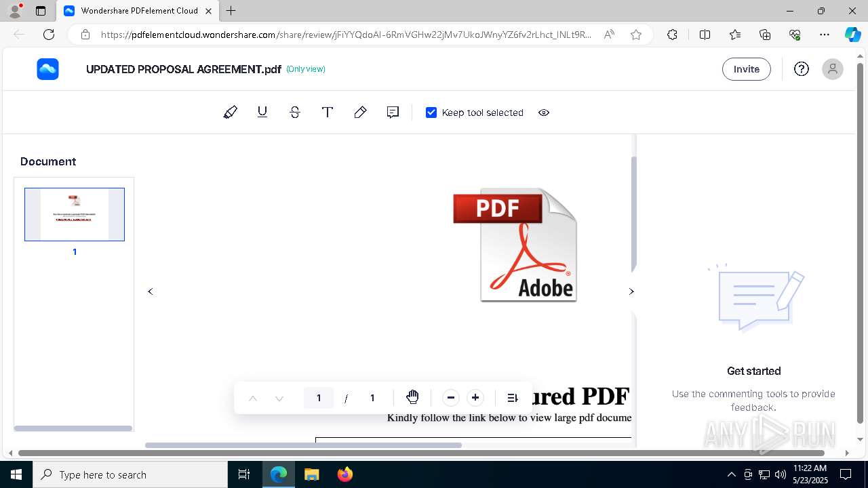
Task: Open Windows notification center
Action: pyautogui.click(x=846, y=474)
